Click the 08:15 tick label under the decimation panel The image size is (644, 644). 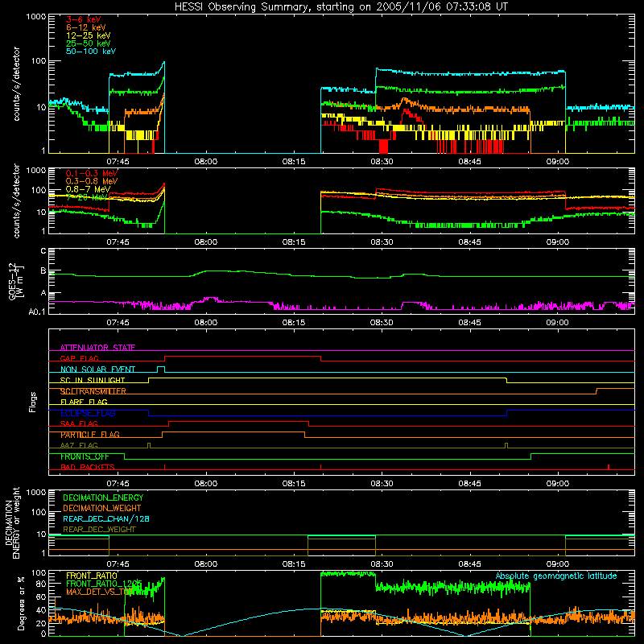(294, 564)
